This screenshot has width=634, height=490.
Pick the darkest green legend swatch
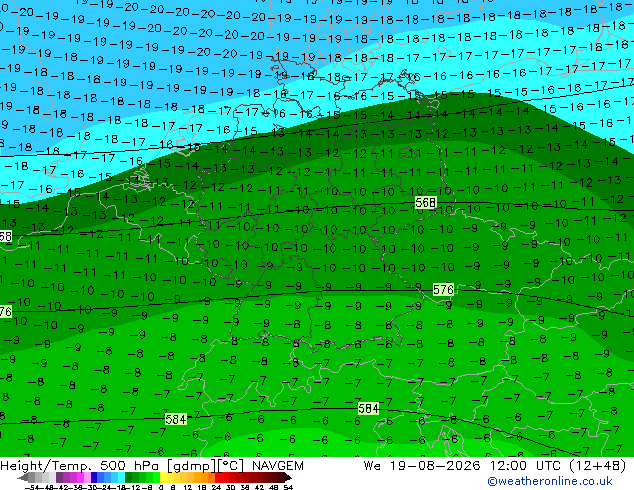[129, 477]
